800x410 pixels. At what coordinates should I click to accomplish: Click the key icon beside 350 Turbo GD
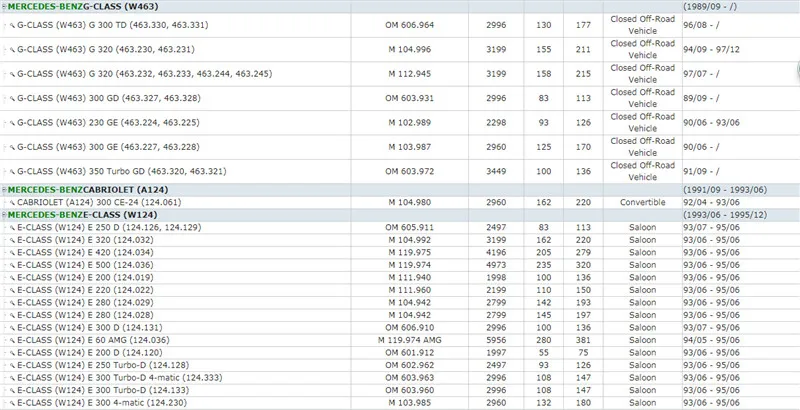[x=12, y=171]
